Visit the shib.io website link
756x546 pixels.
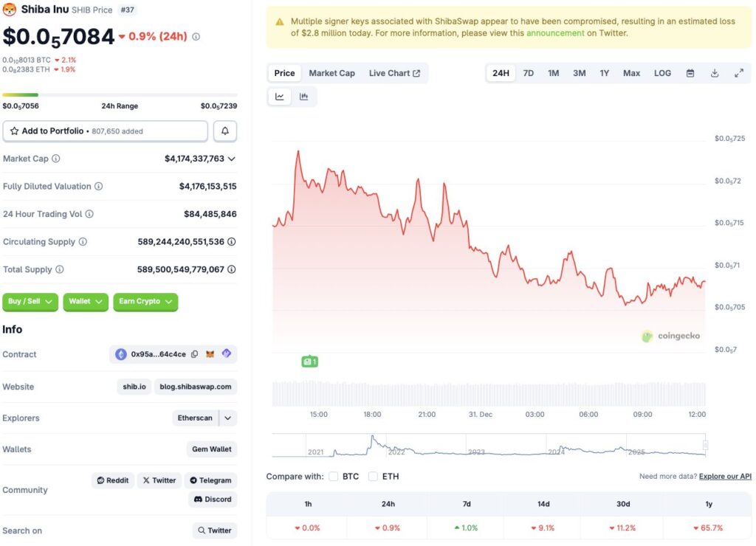coord(134,386)
